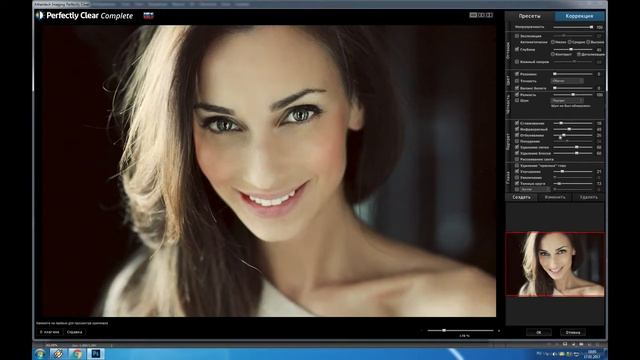This screenshot has height=360, width=640.
Task: Click the zoom slider below the preview
Action: (x=460, y=331)
